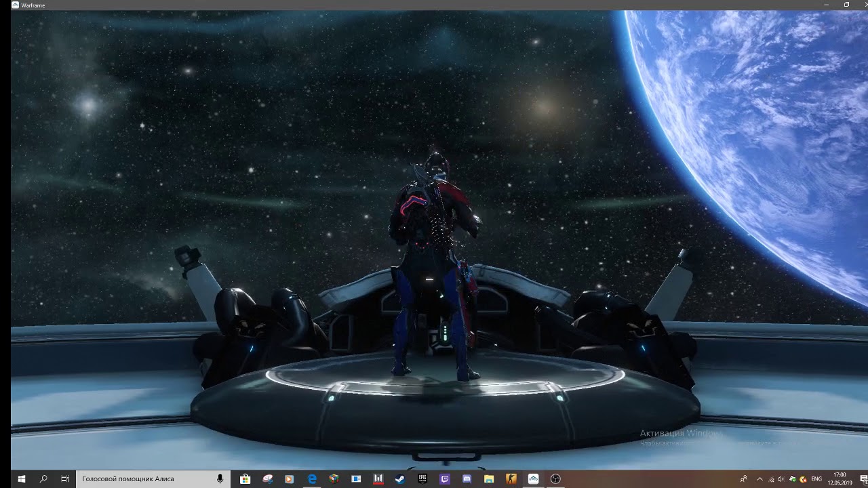The width and height of the screenshot is (868, 488).
Task: Open OBS Studio from the taskbar
Action: click(556, 479)
